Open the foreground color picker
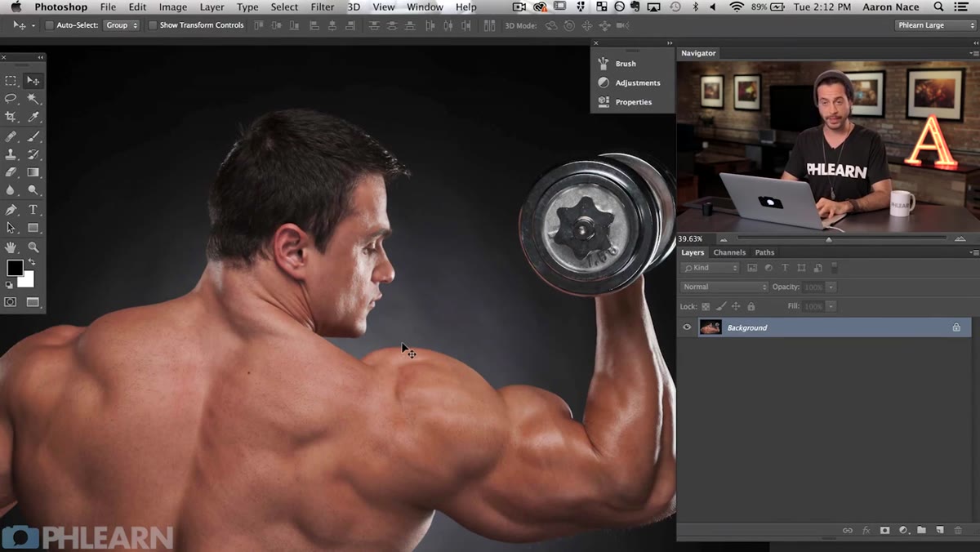This screenshot has height=552, width=980. pyautogui.click(x=14, y=267)
